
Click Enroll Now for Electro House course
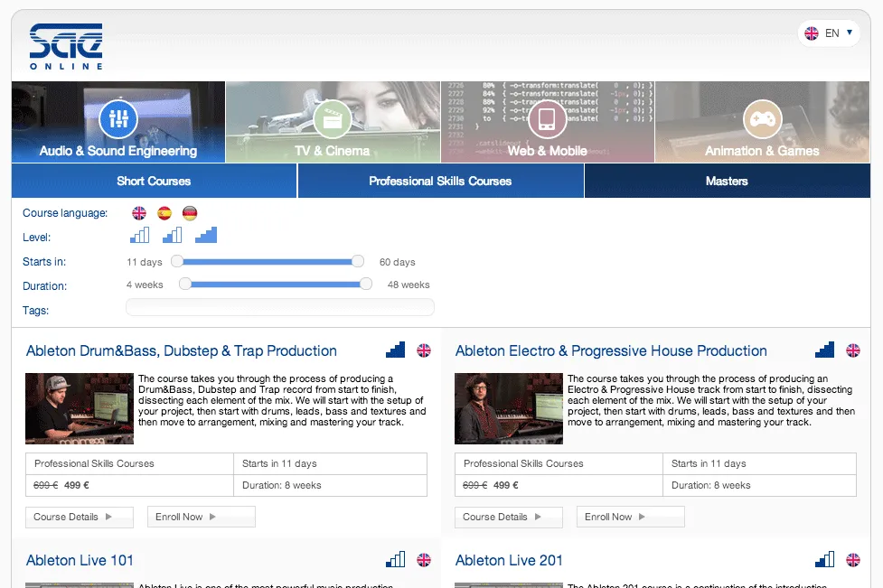coord(631,517)
